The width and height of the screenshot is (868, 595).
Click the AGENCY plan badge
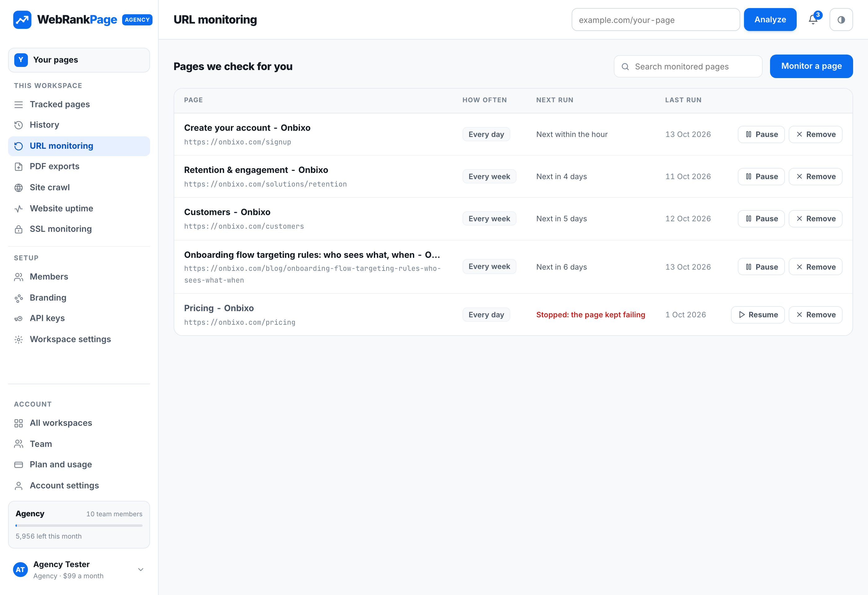click(137, 20)
